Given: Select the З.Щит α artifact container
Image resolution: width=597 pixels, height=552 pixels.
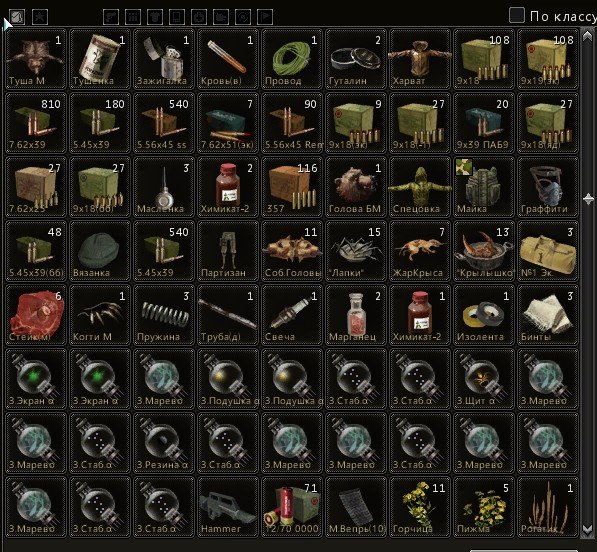Looking at the screenshot, I should coord(484,378).
